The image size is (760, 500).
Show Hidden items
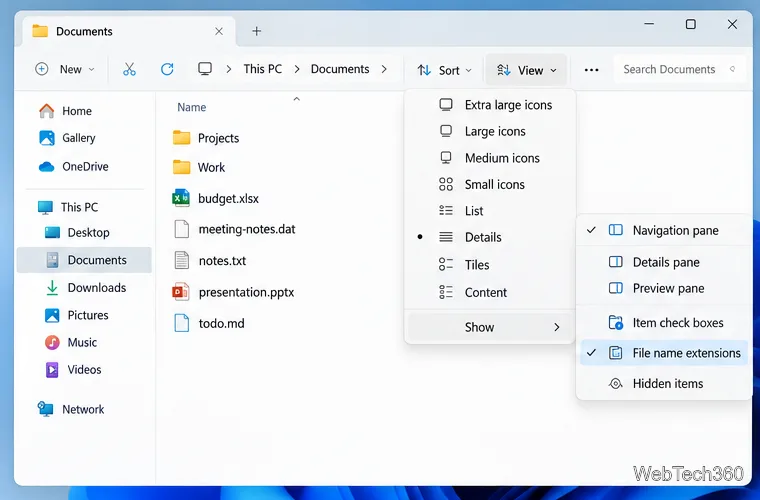[664, 384]
